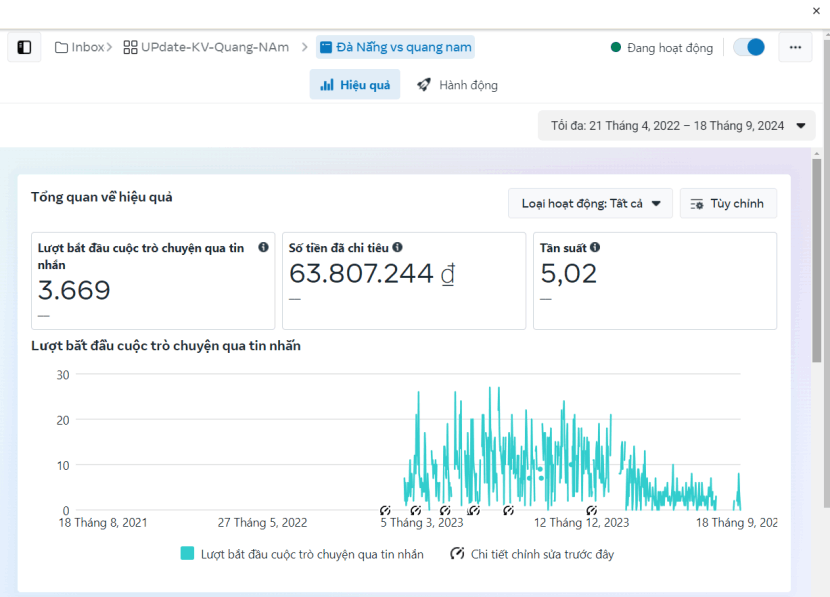Switch to the Hành động tab
This screenshot has width=830, height=597.
pyautogui.click(x=458, y=85)
